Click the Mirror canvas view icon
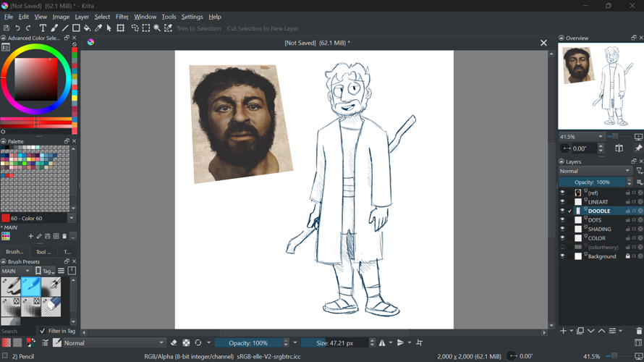The image size is (644, 362). [619, 148]
